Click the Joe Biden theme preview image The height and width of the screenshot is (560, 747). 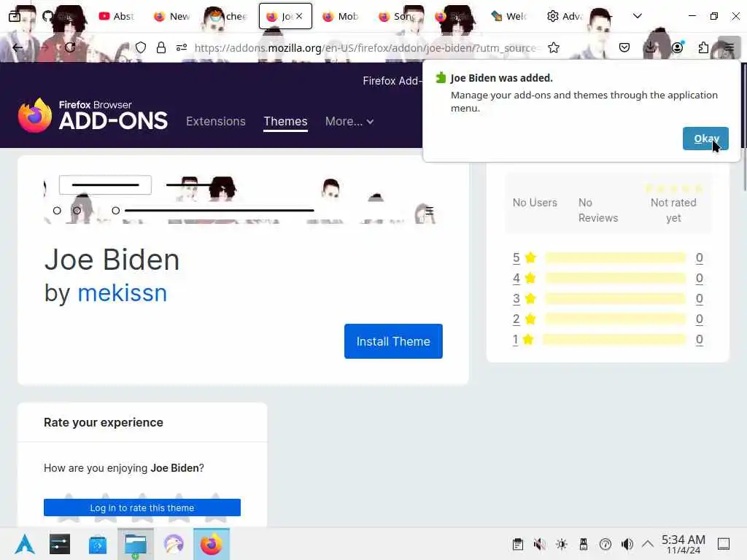tap(243, 198)
